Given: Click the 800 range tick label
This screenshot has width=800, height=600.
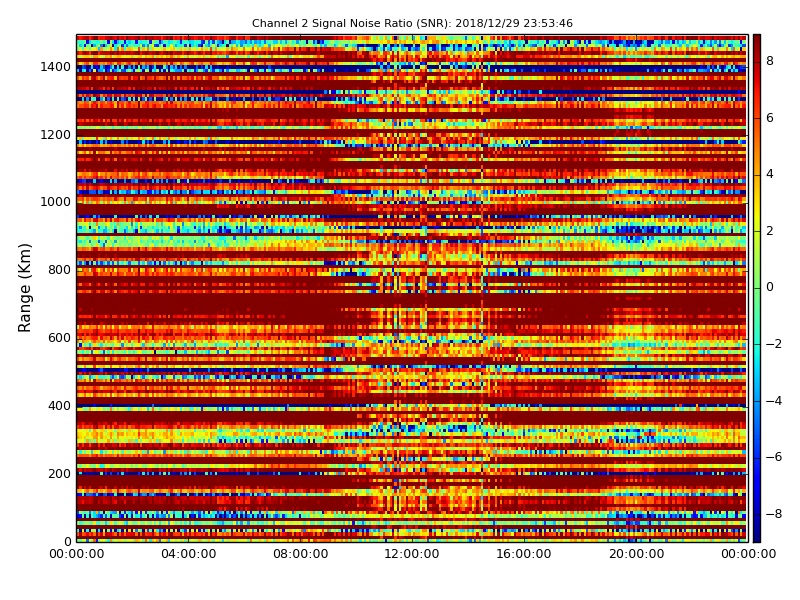Looking at the screenshot, I should click(x=59, y=270).
